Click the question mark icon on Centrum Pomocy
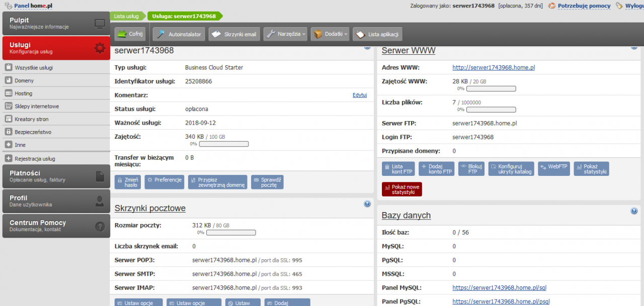The image size is (644, 306). click(x=100, y=226)
